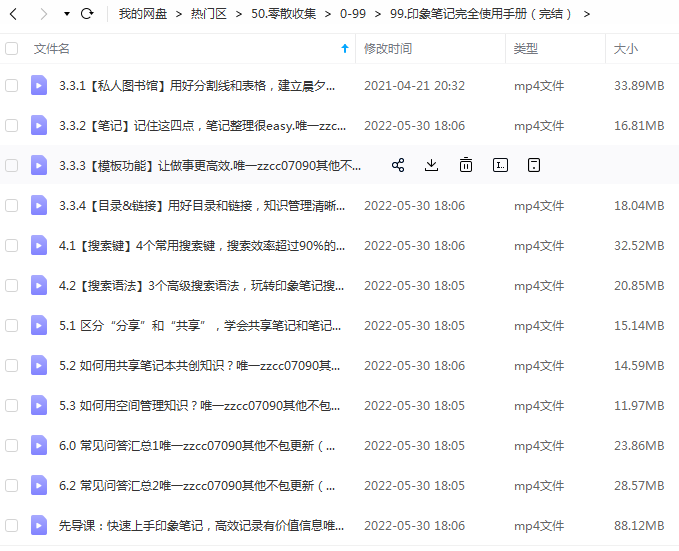679x551 pixels.
Task: Open file 3.3.2【笔记】记住这四点
Action: pyautogui.click(x=203, y=125)
